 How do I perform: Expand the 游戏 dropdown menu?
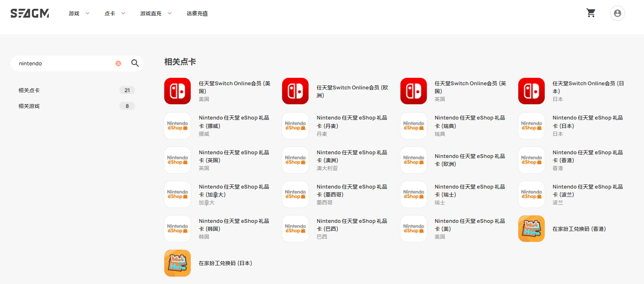79,13
